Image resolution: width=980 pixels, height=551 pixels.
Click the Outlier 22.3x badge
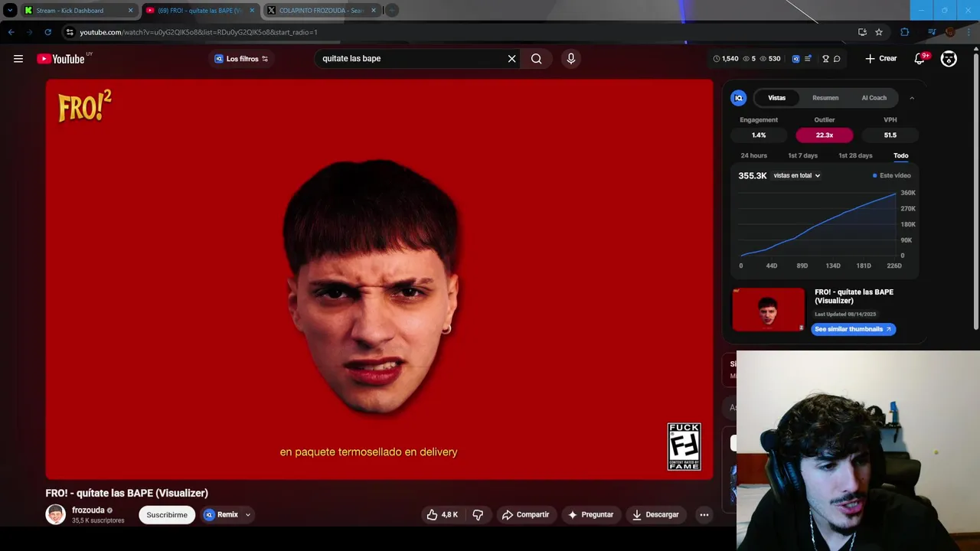825,135
